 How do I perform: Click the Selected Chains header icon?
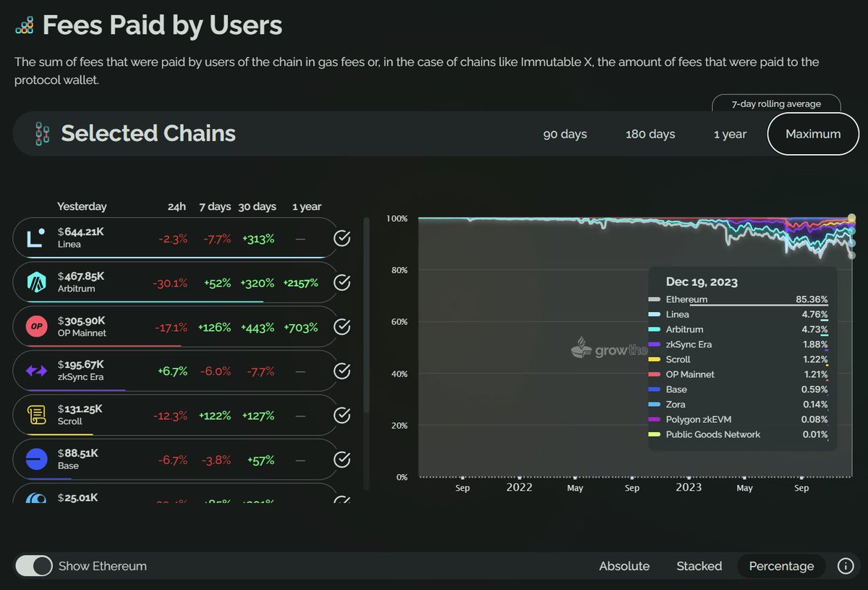tap(41, 133)
